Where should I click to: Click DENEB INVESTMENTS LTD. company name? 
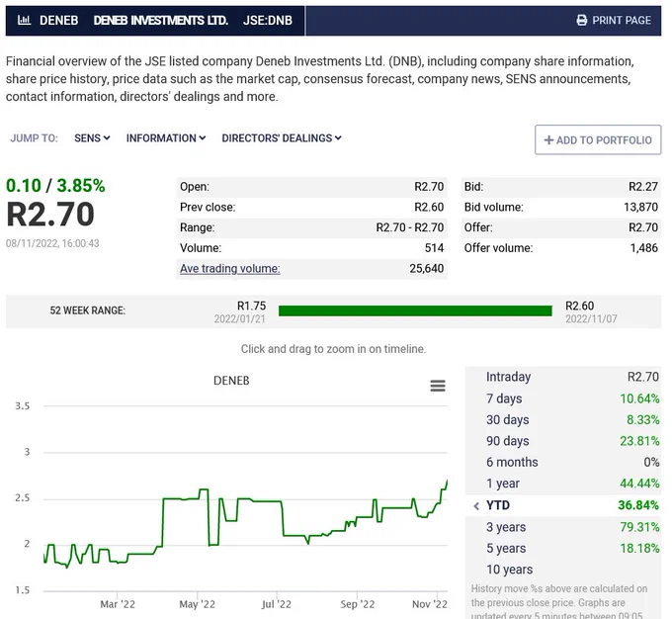pyautogui.click(x=161, y=20)
